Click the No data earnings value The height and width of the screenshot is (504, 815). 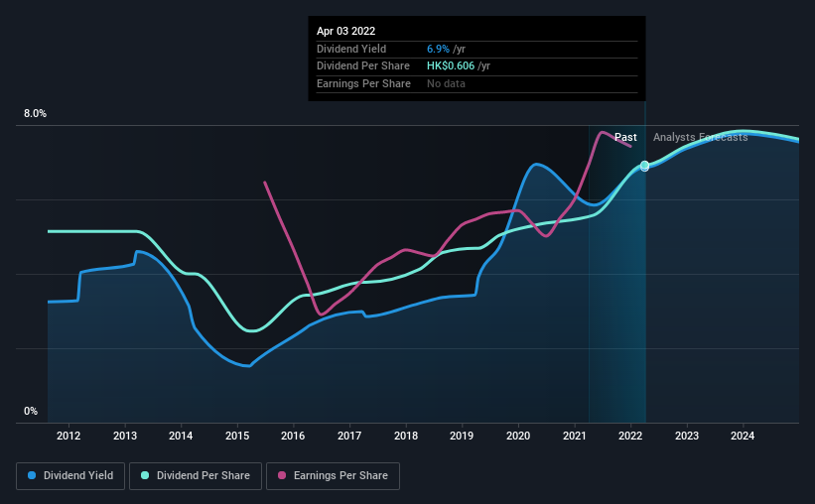pos(446,83)
